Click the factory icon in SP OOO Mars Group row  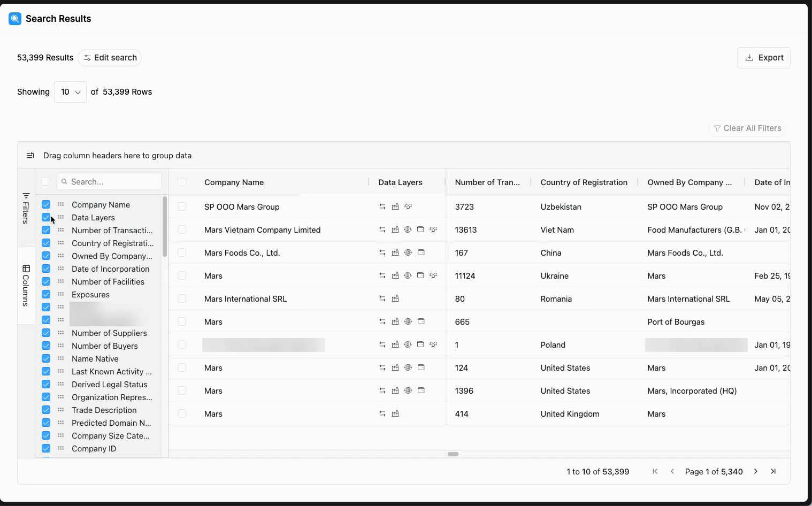pos(395,206)
